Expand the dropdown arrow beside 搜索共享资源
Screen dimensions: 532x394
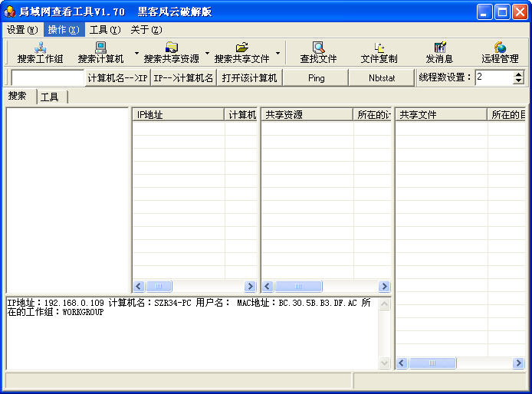(207, 54)
